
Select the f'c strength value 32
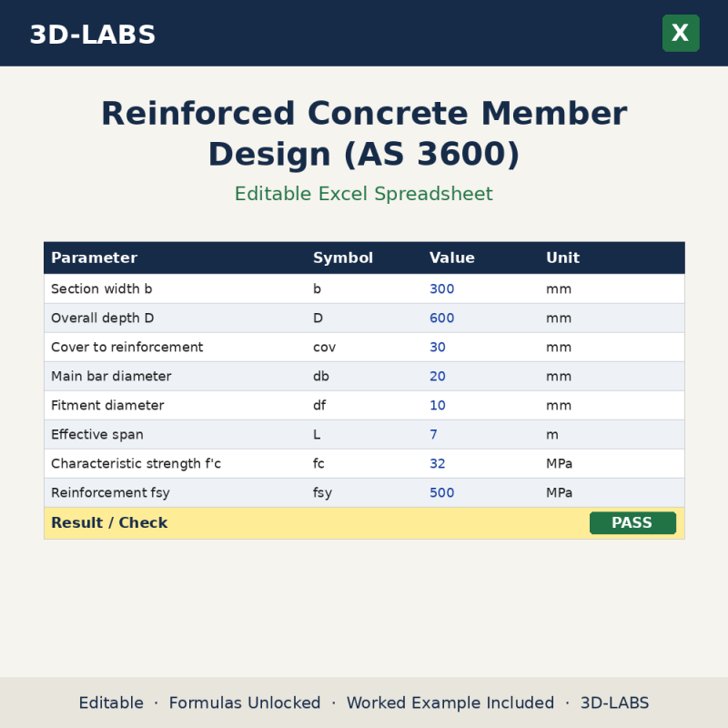[x=438, y=463]
